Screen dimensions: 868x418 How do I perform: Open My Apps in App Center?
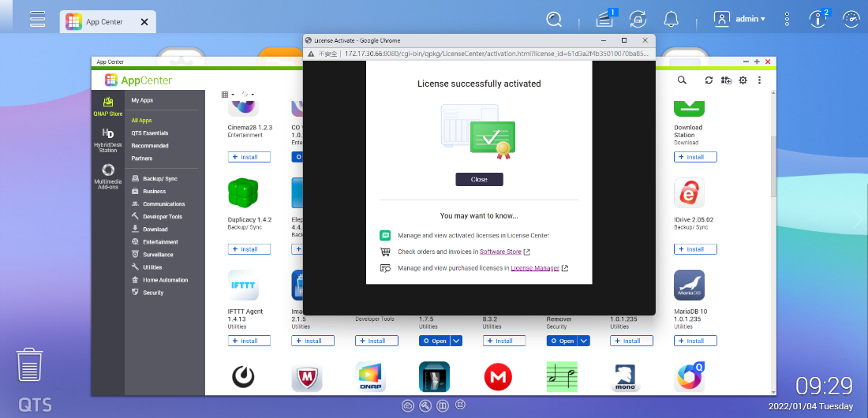tap(142, 100)
